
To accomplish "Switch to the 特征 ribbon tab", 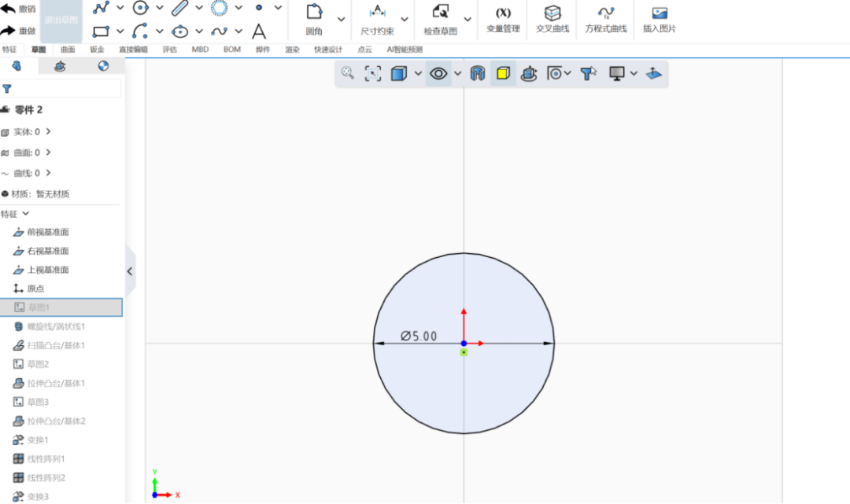I will click(9, 50).
